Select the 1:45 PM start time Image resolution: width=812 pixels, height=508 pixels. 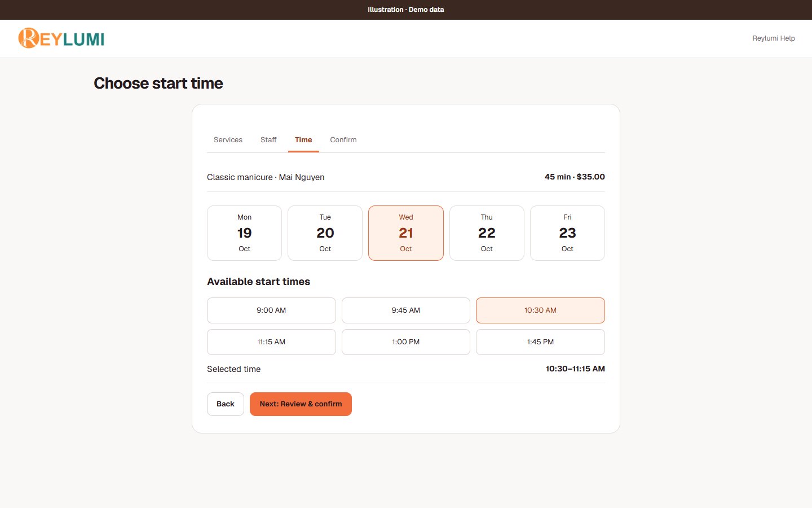pyautogui.click(x=540, y=342)
